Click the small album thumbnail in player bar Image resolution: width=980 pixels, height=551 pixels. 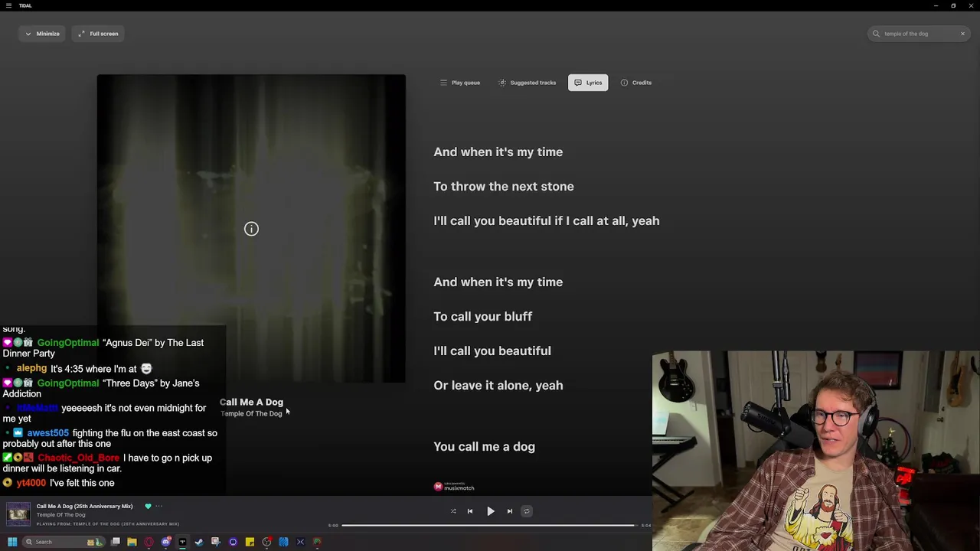[18, 514]
